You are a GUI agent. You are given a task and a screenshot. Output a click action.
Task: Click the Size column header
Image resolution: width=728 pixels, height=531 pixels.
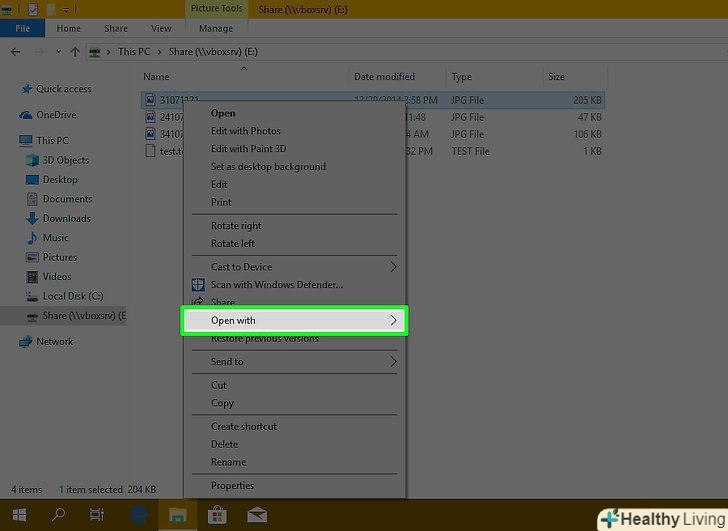[x=557, y=77]
